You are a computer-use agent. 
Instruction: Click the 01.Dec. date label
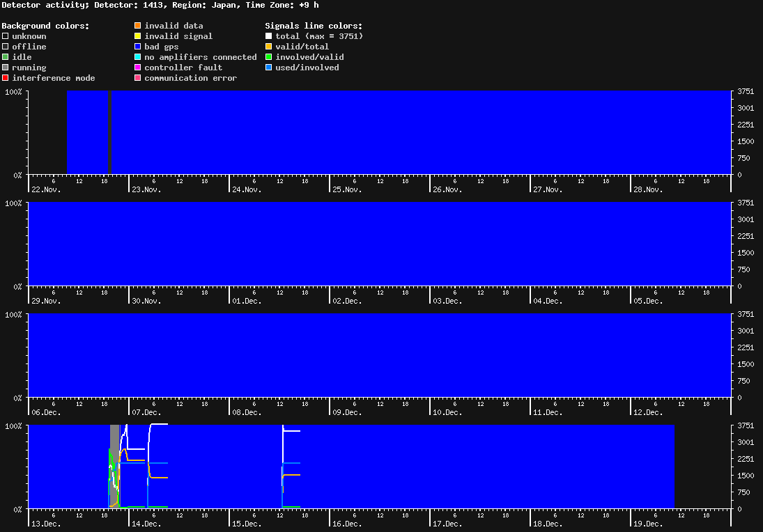pyautogui.click(x=247, y=301)
